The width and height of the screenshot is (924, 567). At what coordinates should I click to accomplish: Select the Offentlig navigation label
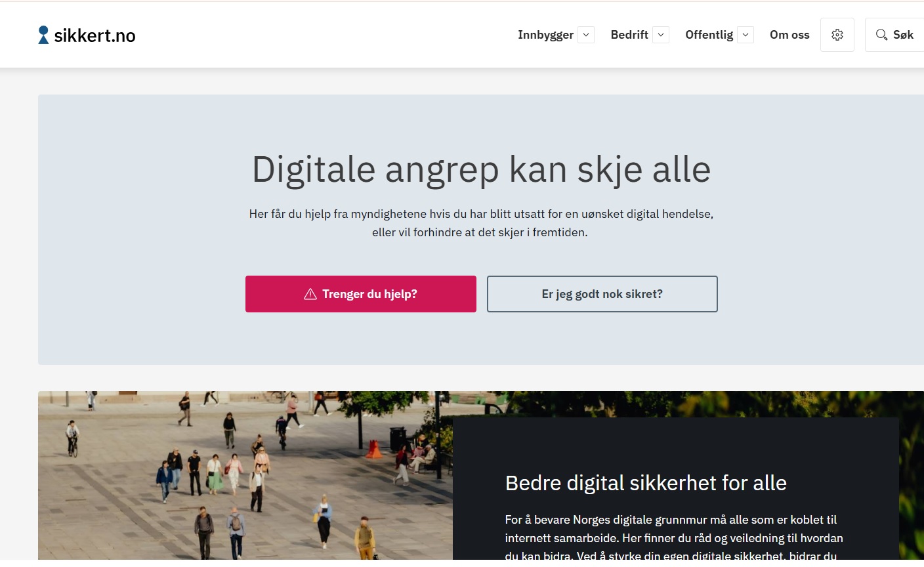(x=709, y=35)
